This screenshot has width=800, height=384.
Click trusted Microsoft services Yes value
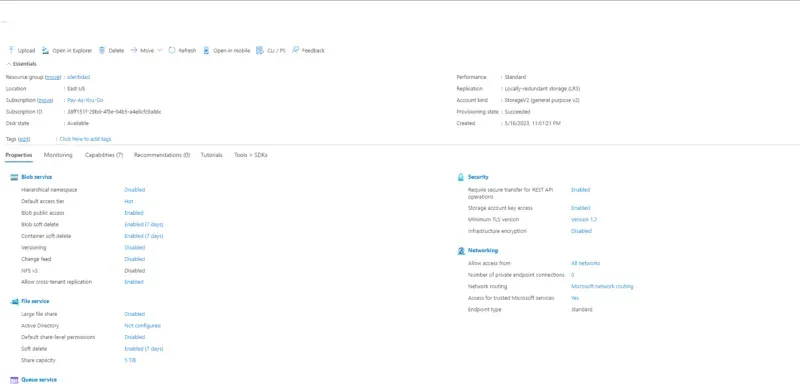click(x=575, y=298)
